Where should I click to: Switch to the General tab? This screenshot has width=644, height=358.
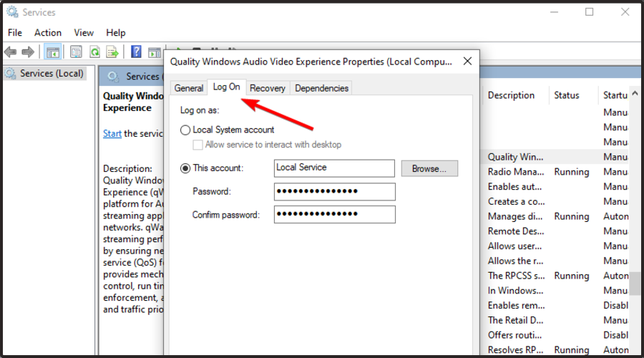(x=188, y=88)
